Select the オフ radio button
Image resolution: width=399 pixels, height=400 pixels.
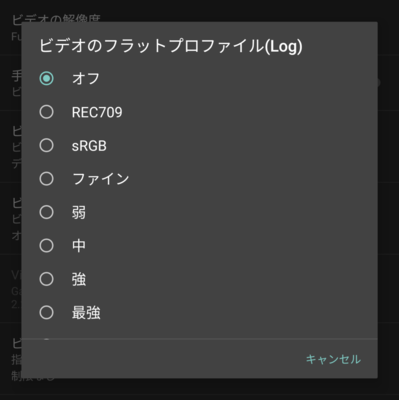pos(46,79)
